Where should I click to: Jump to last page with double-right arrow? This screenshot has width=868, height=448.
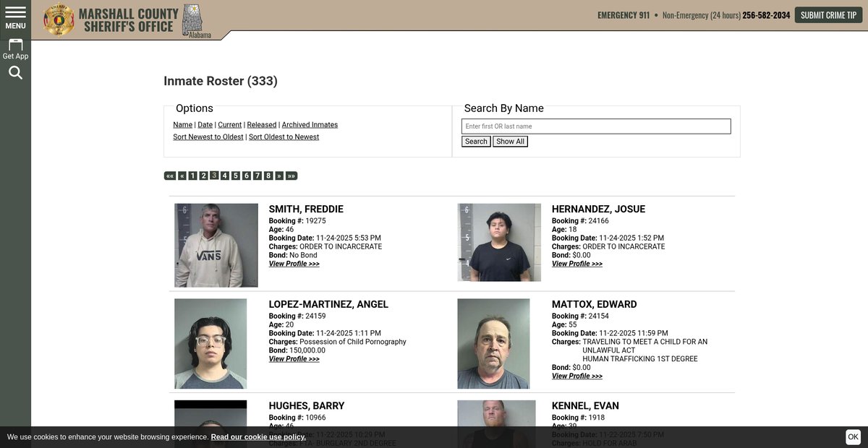click(x=292, y=176)
